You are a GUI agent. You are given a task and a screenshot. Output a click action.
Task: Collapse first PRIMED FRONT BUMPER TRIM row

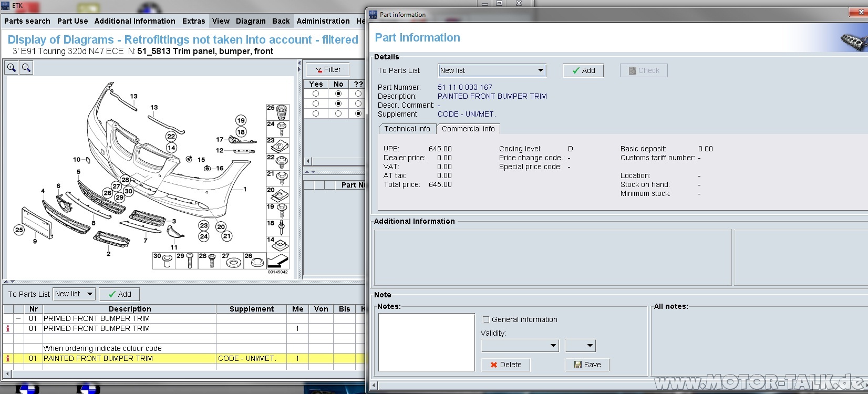tap(18, 318)
